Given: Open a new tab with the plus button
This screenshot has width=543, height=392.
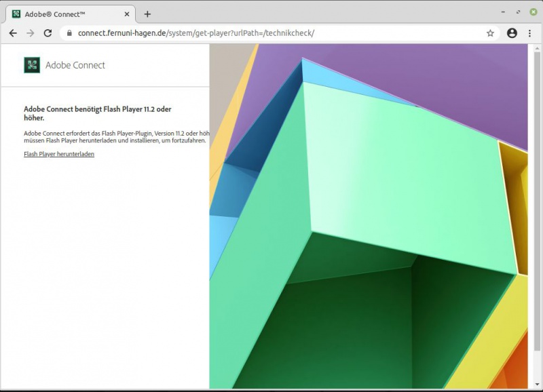Looking at the screenshot, I should (x=147, y=14).
